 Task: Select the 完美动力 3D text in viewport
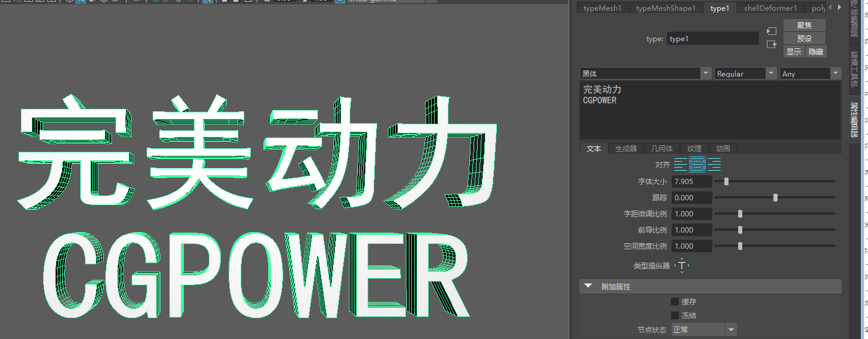pyautogui.click(x=257, y=152)
